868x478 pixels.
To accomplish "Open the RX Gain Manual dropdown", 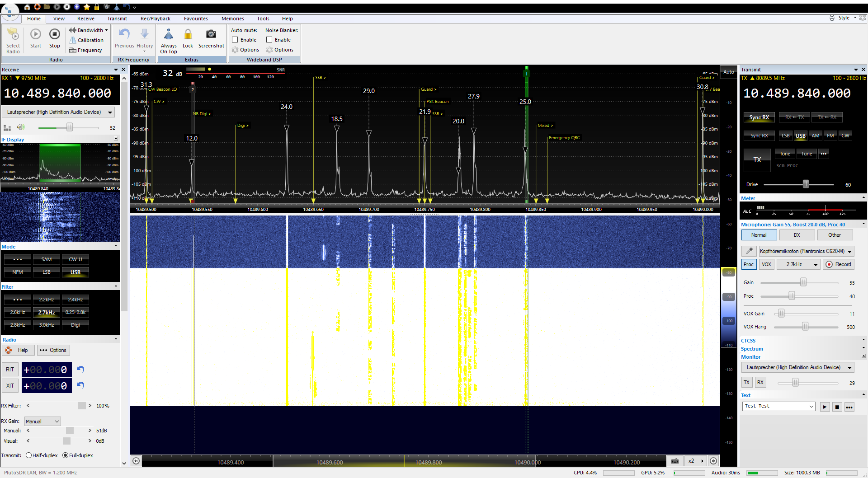I will tap(42, 422).
